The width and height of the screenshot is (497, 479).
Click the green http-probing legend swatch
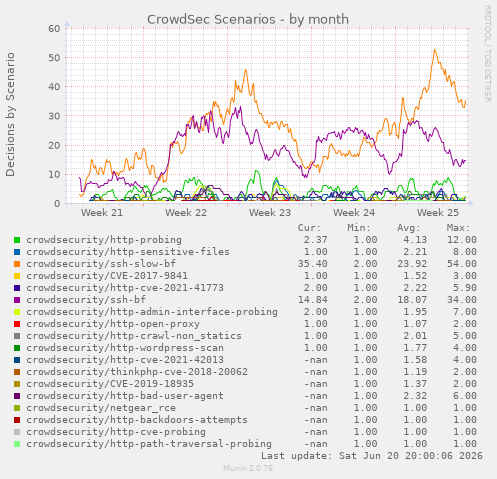[x=17, y=240]
